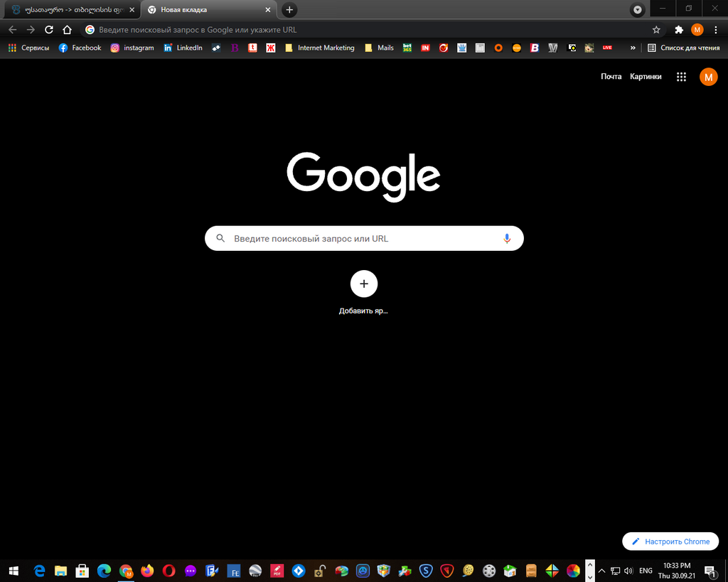Open File Explorer from taskbar
Image resolution: width=728 pixels, height=582 pixels.
(x=61, y=571)
